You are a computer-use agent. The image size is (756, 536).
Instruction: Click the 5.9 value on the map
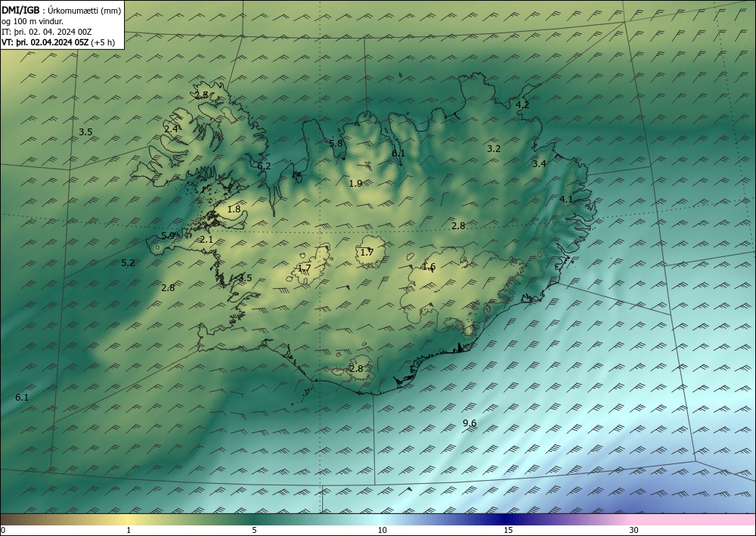pyautogui.click(x=169, y=236)
